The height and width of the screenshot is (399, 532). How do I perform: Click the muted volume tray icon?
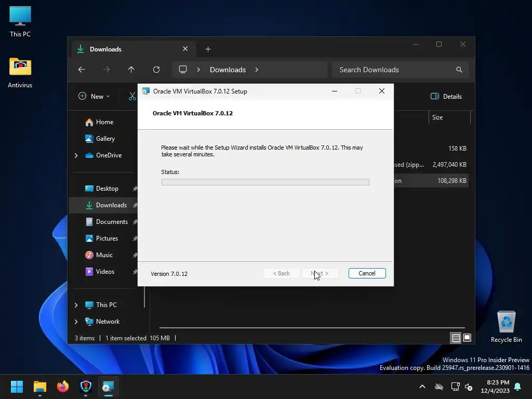click(x=469, y=387)
